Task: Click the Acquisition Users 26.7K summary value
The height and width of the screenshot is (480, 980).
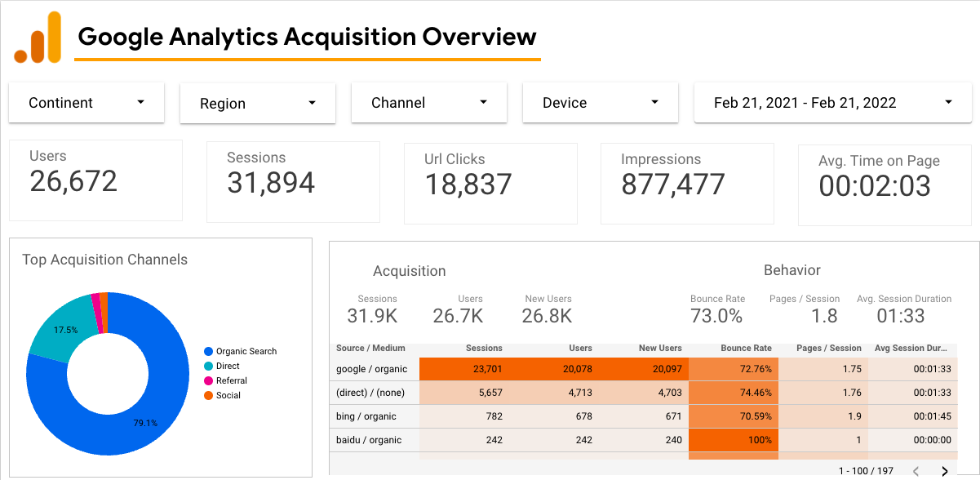Action: point(458,316)
